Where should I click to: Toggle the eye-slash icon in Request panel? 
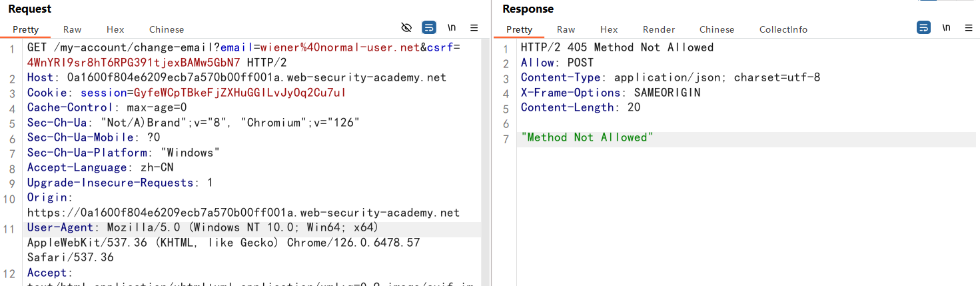[406, 27]
